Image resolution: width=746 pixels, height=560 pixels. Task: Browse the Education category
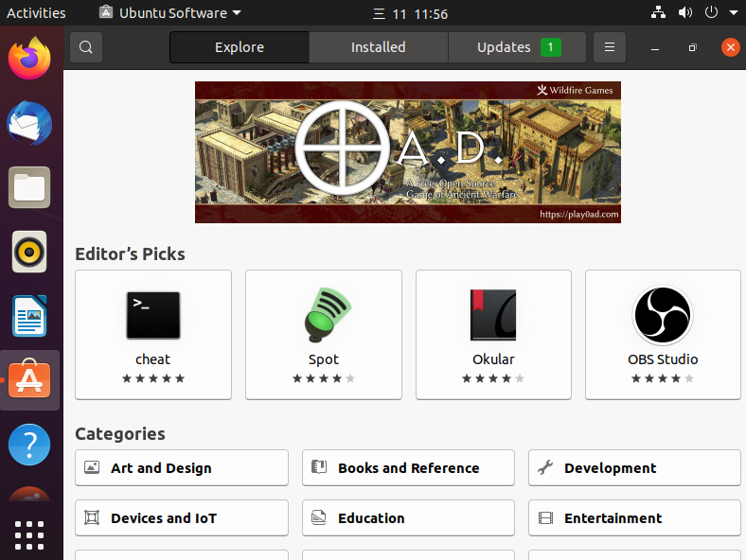point(408,517)
